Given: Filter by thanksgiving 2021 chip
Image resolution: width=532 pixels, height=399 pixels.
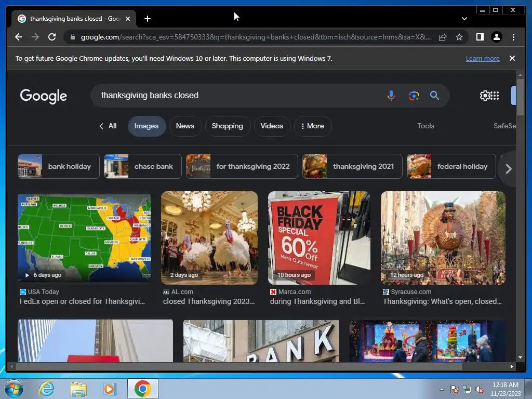Looking at the screenshot, I should click(352, 166).
